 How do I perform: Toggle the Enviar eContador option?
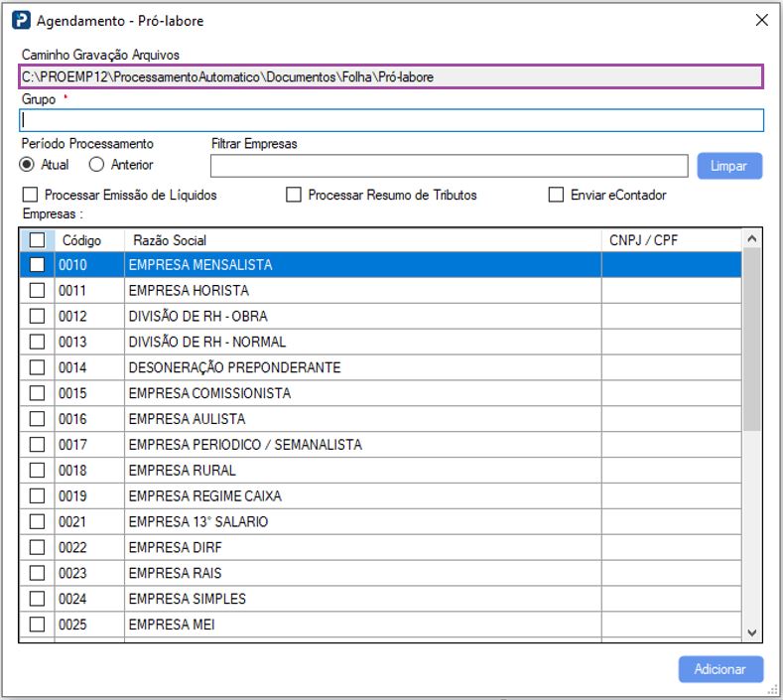tap(556, 196)
